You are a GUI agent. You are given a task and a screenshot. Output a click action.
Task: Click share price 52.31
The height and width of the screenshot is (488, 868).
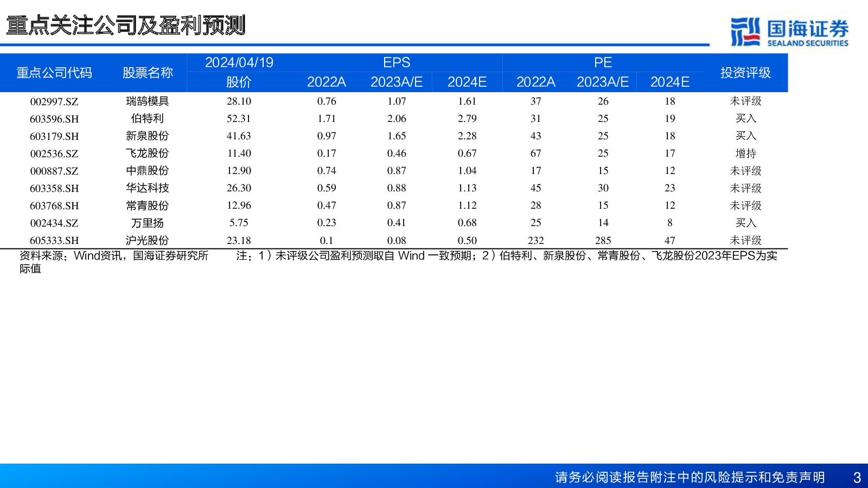click(239, 119)
